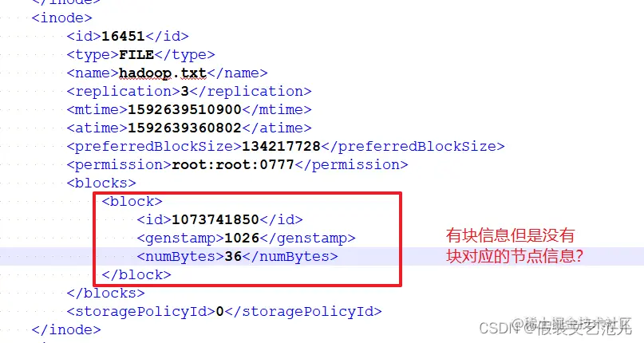Click the FILE type value
Screen dimensions: 644x343
click(x=136, y=54)
